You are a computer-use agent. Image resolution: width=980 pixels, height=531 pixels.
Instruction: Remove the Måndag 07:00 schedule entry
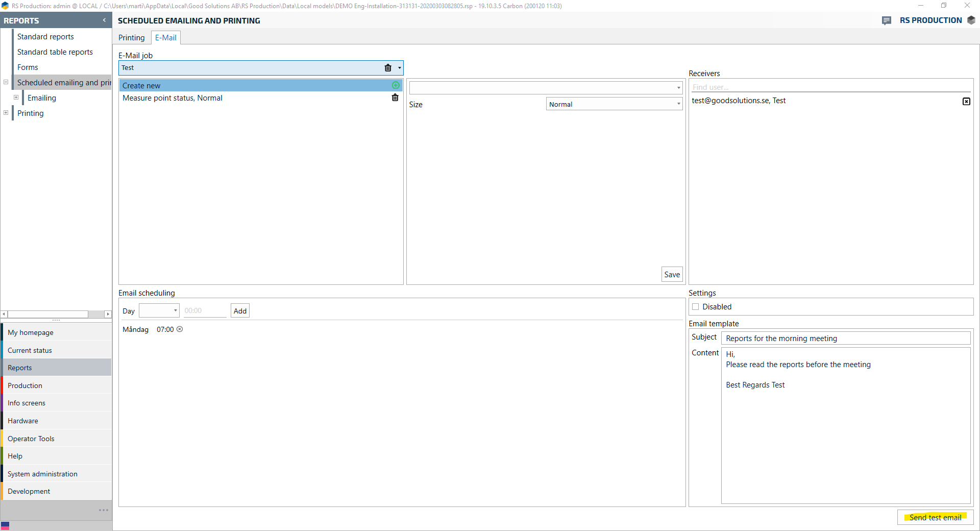click(180, 329)
